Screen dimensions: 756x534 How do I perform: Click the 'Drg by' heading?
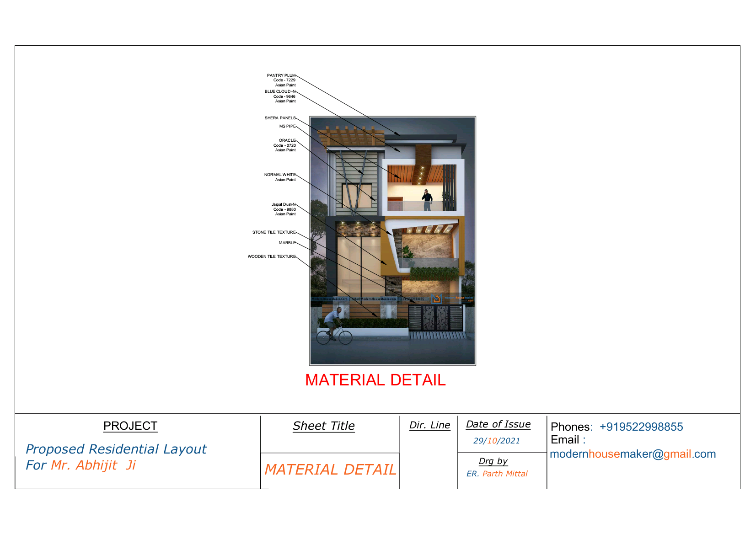pyautogui.click(x=493, y=461)
